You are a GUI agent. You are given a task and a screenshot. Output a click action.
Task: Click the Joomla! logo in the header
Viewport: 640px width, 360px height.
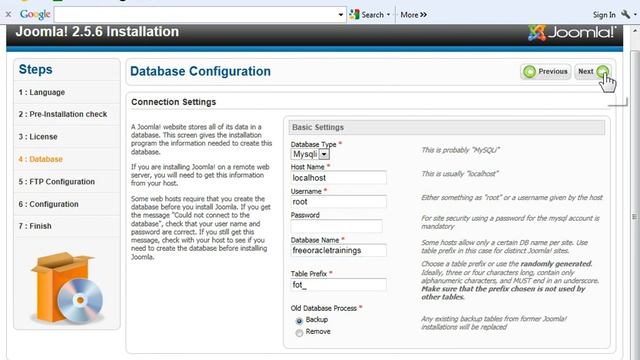coord(572,32)
